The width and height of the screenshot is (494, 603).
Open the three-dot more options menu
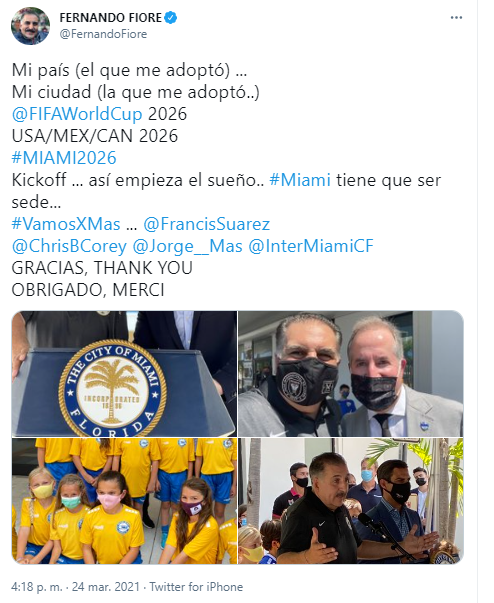456,18
